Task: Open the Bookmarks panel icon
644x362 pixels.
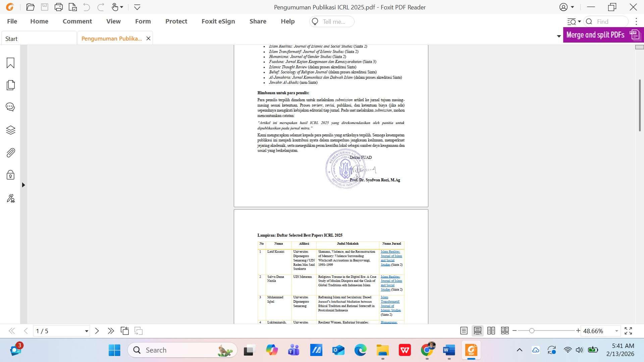Action: (x=10, y=63)
